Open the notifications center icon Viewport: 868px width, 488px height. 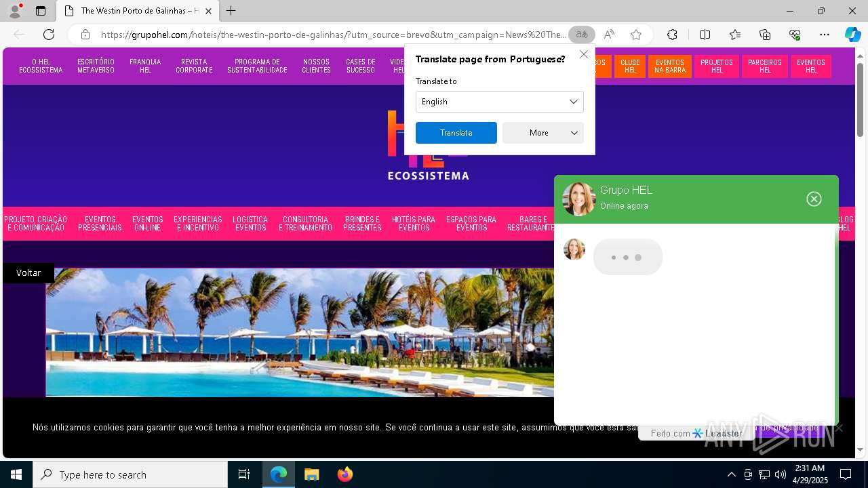[846, 474]
